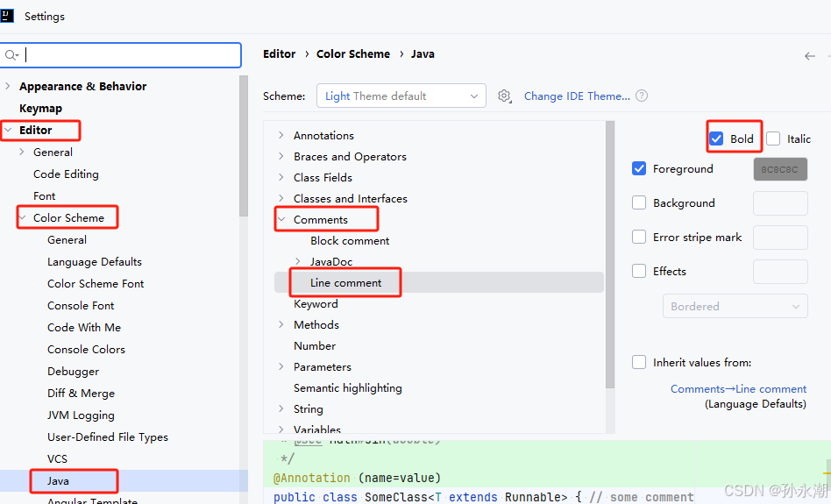Click the IntelliJ icon in title bar
831x504 pixels.
(x=7, y=16)
